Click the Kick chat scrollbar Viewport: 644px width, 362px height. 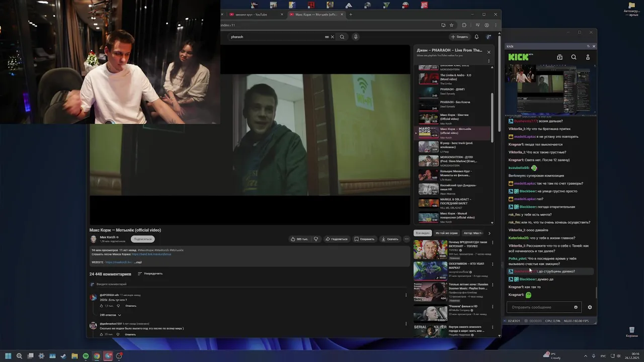pyautogui.click(x=597, y=294)
